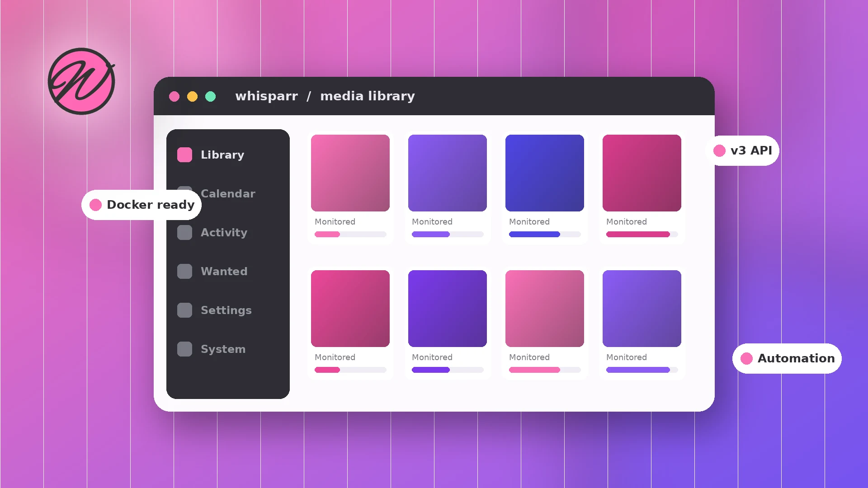Image resolution: width=868 pixels, height=488 pixels.
Task: Click the gray Activity sidebar icon
Action: coord(184,232)
